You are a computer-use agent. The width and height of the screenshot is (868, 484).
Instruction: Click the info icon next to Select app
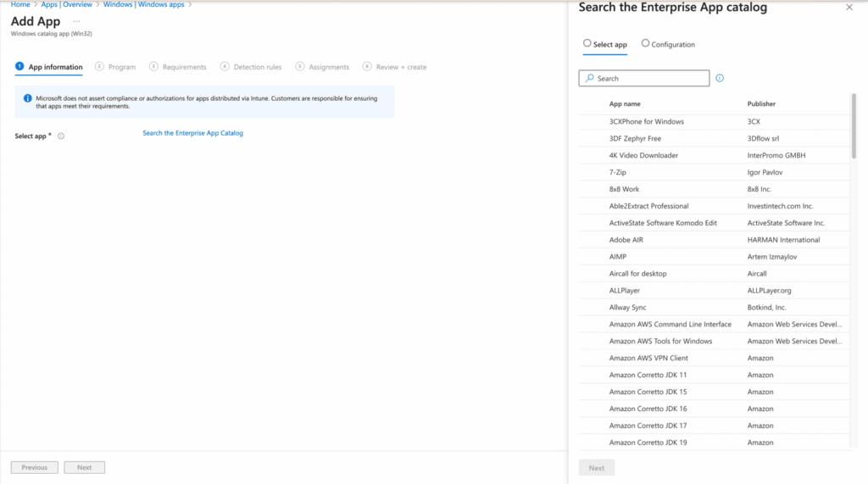point(61,136)
